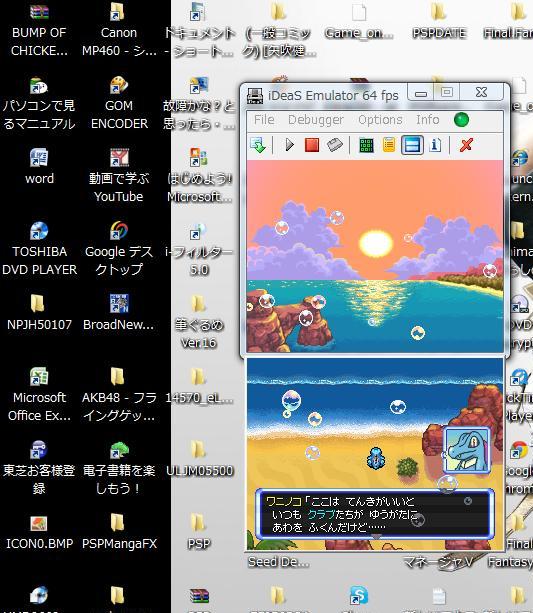Stop emulation with the red square button
The height and width of the screenshot is (613, 533).
point(312,145)
